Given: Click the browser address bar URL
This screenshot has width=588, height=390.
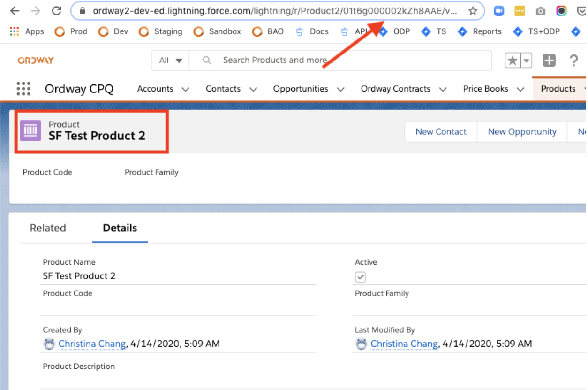Looking at the screenshot, I should tap(274, 11).
